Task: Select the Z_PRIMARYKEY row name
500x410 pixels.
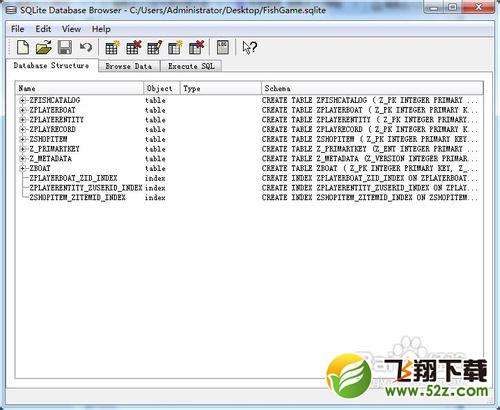Action: [x=55, y=149]
